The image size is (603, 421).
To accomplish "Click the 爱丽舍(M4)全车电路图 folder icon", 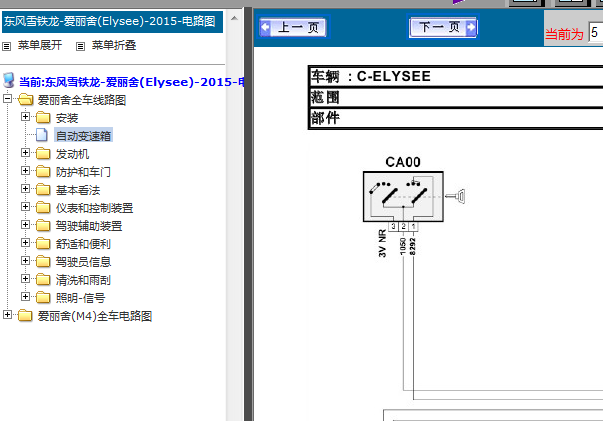I will click(x=25, y=315).
